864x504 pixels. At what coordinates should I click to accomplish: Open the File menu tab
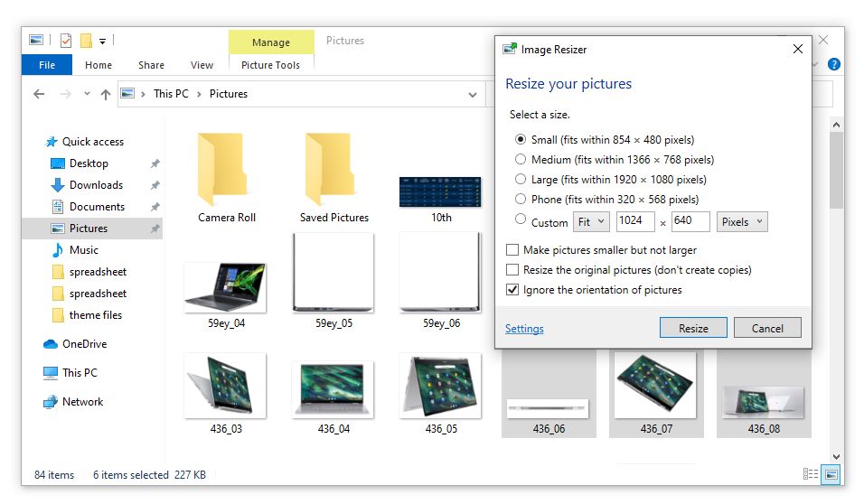(47, 65)
